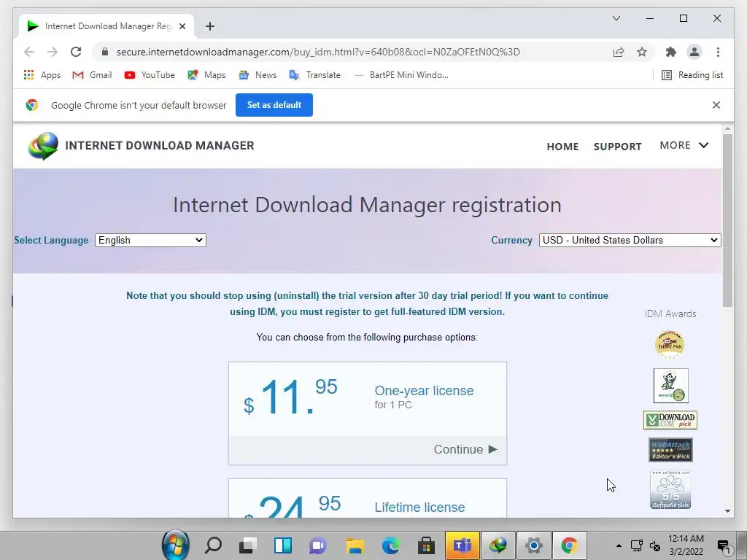Bookmark this page with the star icon
Viewport: 747px width, 560px height.
[x=642, y=52]
